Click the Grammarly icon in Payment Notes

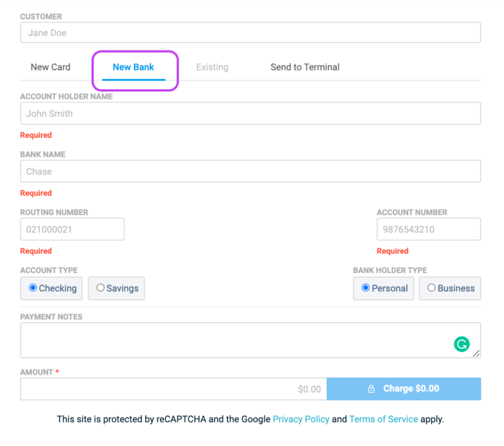(x=462, y=344)
